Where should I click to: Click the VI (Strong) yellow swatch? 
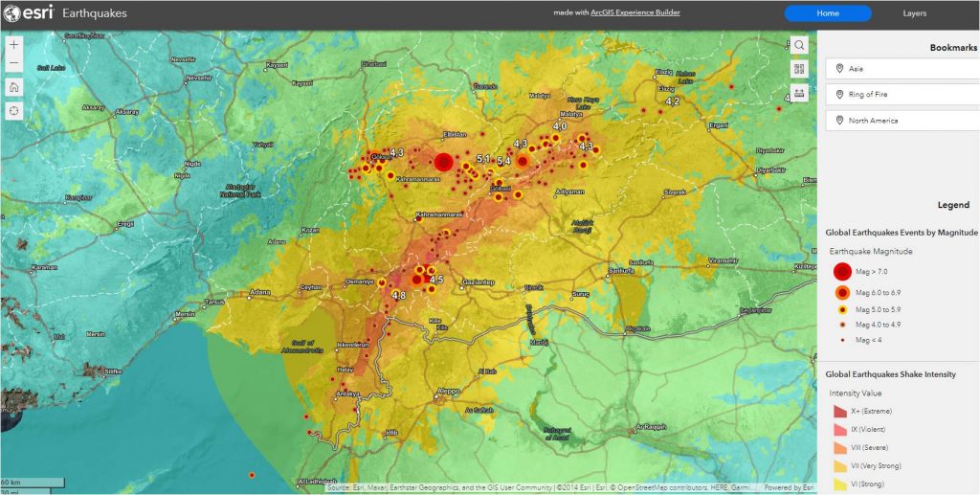tap(840, 484)
